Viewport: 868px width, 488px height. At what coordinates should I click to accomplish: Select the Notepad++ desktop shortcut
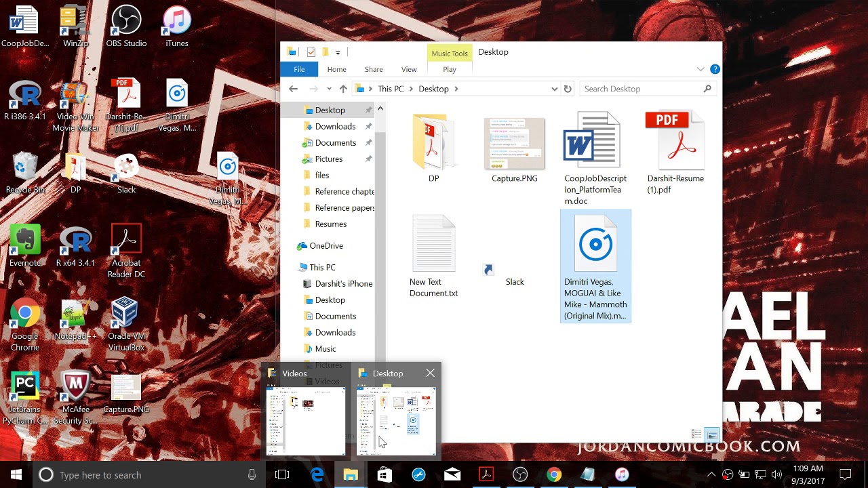click(x=75, y=320)
